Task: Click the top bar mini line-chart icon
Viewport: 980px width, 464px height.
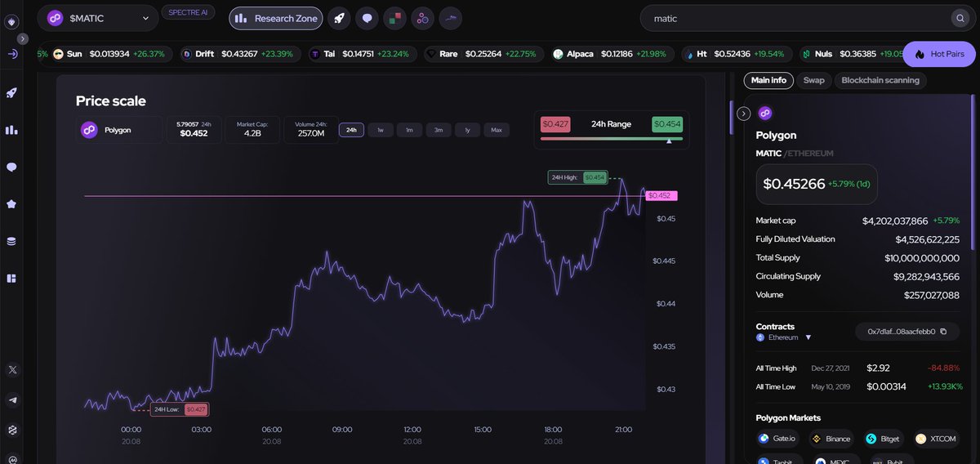Action: point(450,18)
